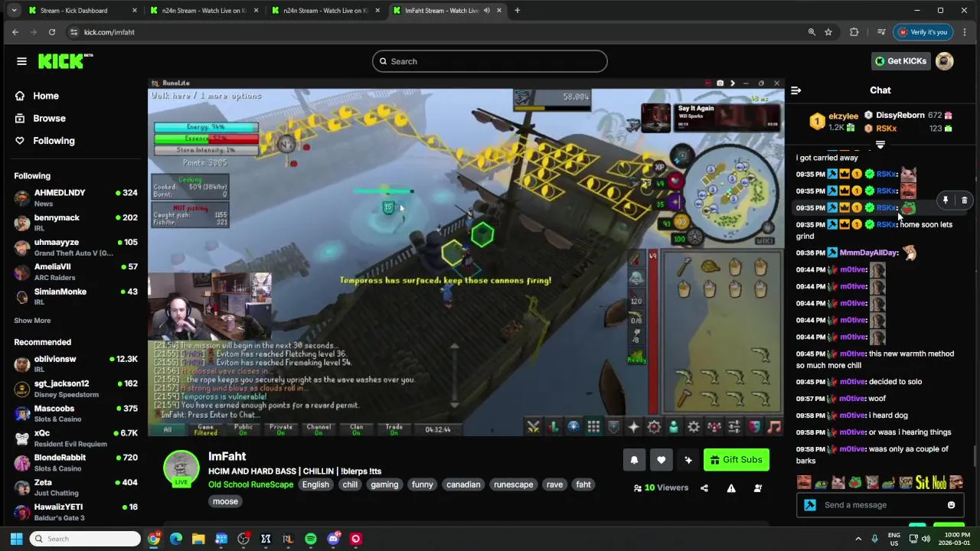
Task: Click the canadian stream tag
Action: (463, 484)
